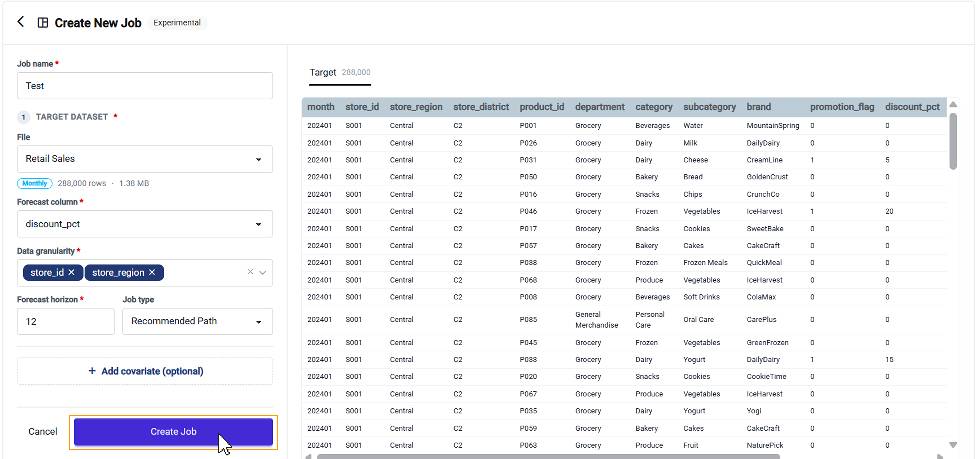Click the Experimental badge
Screen dimensions: 980x459
177,23
